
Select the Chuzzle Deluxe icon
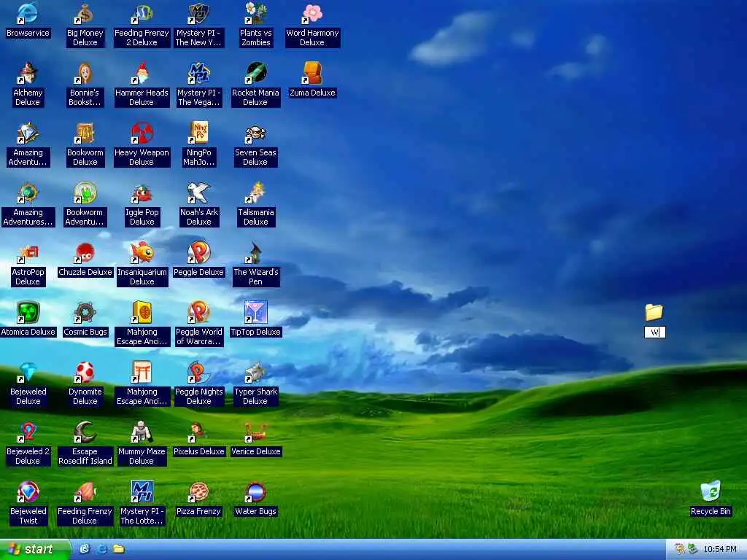tap(85, 253)
